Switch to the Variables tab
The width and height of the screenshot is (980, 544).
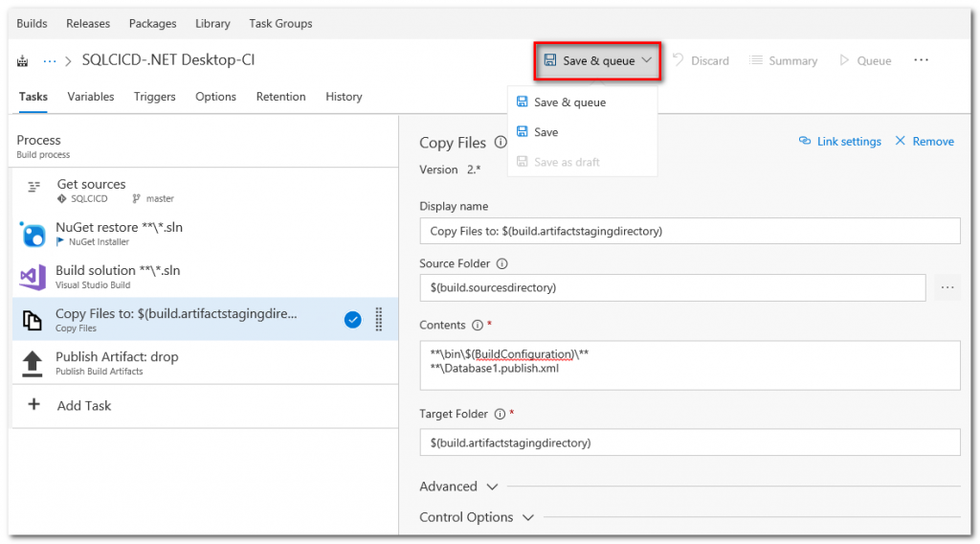[x=91, y=97]
